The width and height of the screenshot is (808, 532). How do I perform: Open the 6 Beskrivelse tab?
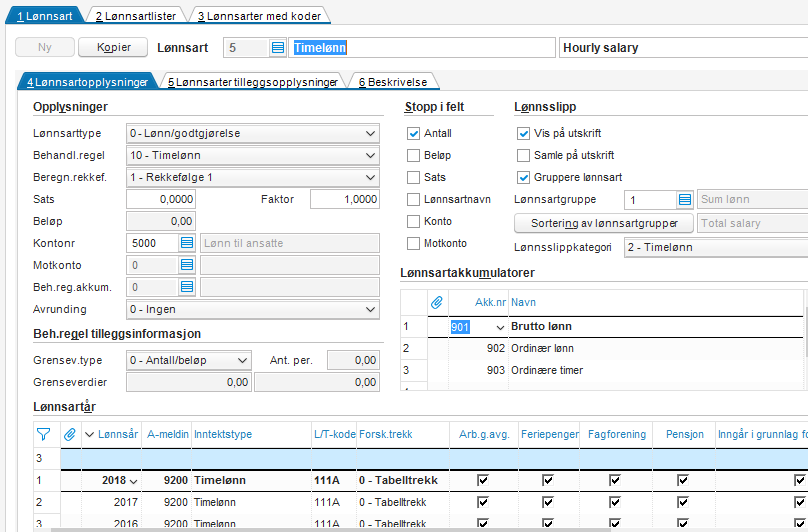pyautogui.click(x=393, y=82)
